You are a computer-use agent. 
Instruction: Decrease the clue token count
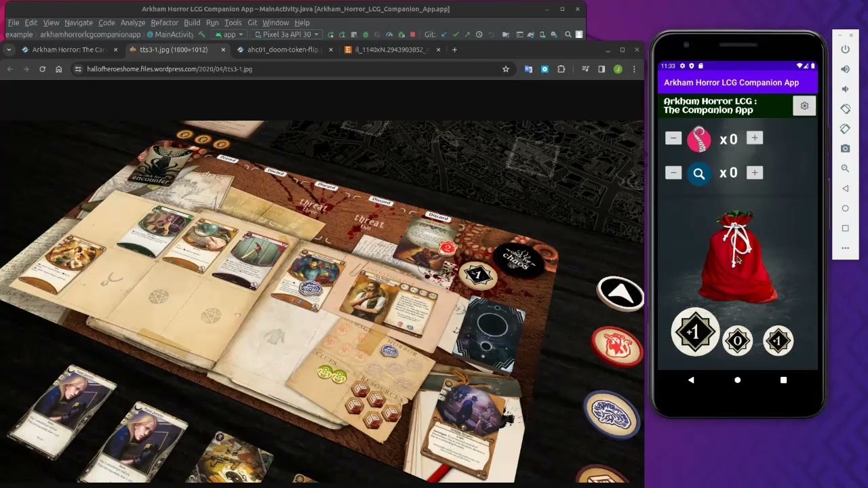point(673,173)
